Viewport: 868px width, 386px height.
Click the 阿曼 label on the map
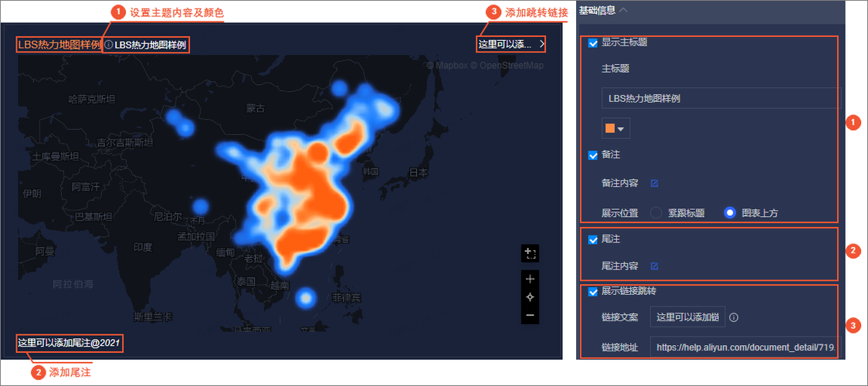click(45, 252)
